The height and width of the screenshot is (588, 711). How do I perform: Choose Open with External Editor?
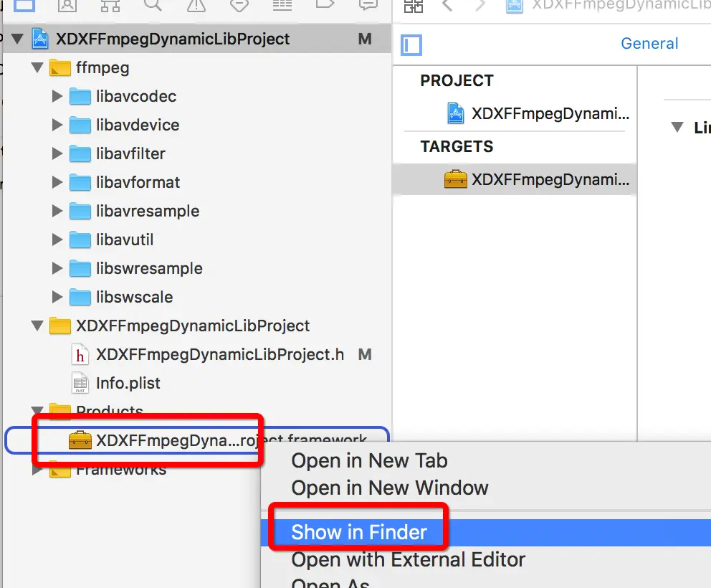tap(408, 560)
